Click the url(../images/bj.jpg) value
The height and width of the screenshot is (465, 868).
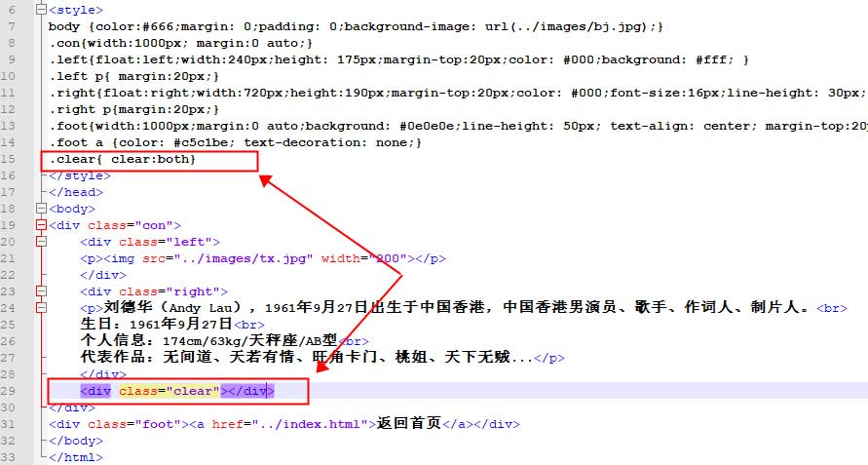[575, 26]
